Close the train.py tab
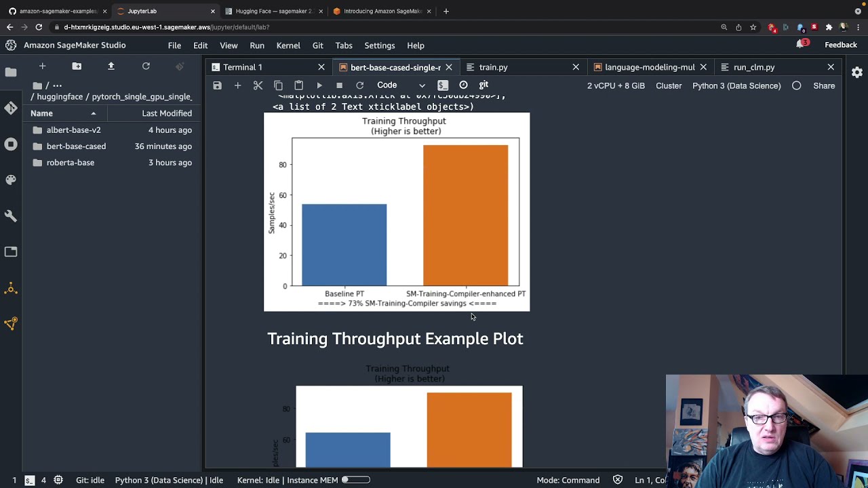868x488 pixels. [576, 67]
